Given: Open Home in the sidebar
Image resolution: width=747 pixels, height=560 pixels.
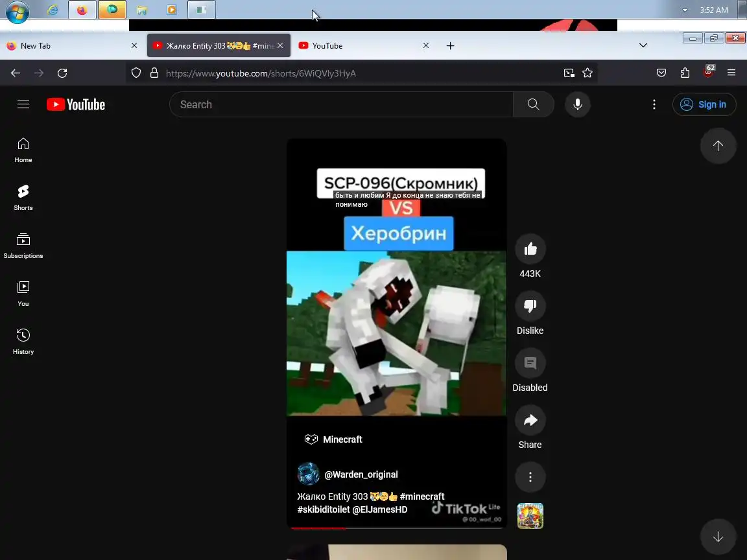Looking at the screenshot, I should coord(23,150).
